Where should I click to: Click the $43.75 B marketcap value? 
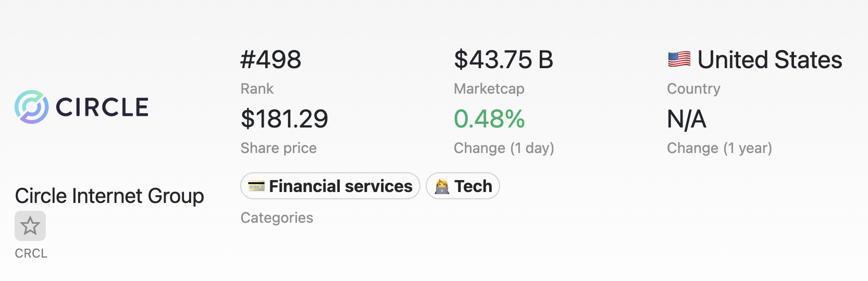point(503,60)
